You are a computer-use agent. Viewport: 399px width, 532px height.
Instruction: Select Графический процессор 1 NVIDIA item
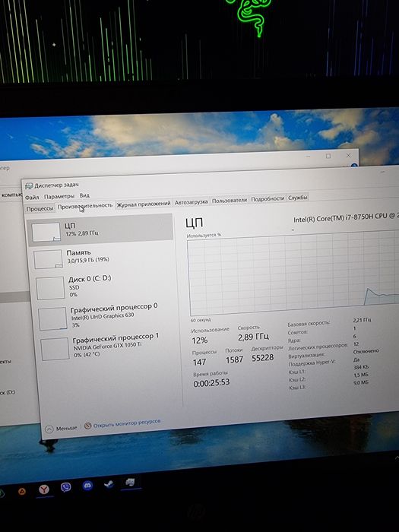click(109, 346)
